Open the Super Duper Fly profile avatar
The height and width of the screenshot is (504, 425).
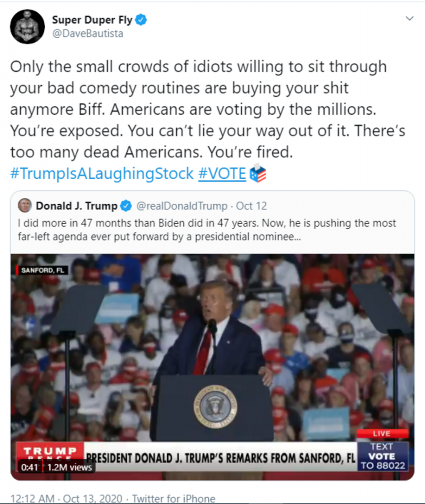27,27
